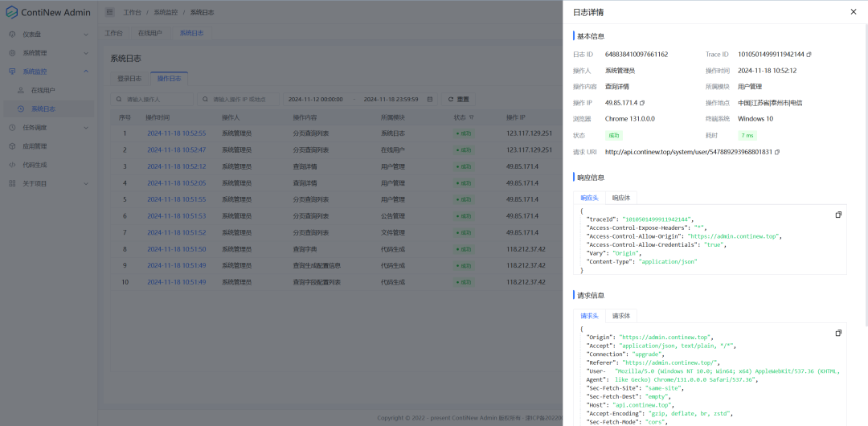Go to 在线用户 in the sidebar
Screen dimensions: 868x426
click(43, 90)
